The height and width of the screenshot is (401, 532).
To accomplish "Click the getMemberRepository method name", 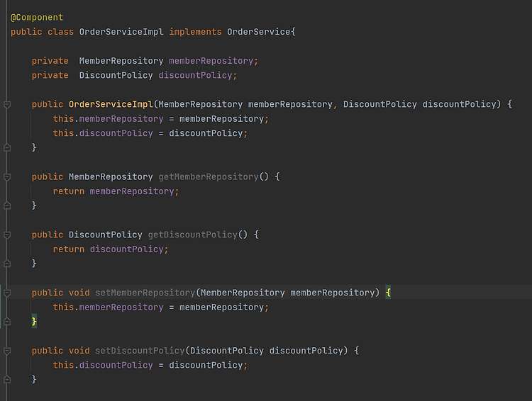I will pos(209,177).
